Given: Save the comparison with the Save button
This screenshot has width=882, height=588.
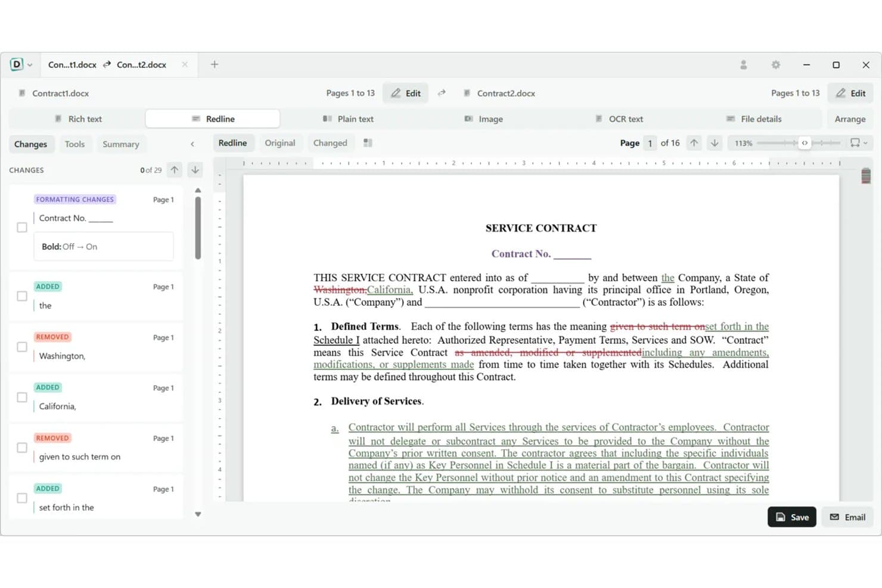Looking at the screenshot, I should 792,517.
